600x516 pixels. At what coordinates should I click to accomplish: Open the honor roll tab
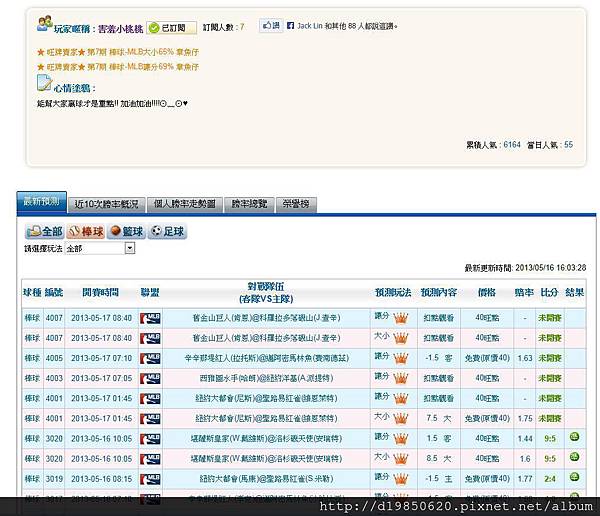click(x=296, y=204)
